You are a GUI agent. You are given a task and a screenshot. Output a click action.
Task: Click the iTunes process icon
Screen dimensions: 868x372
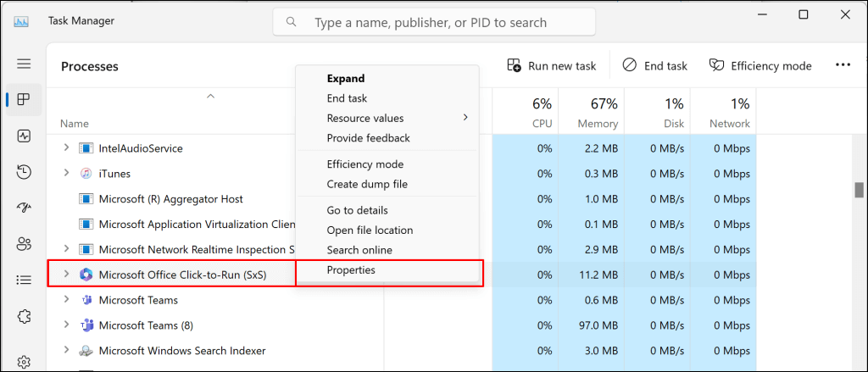pos(86,173)
